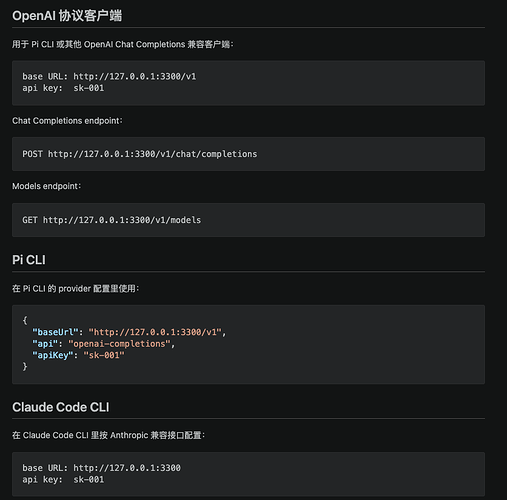
Task: Click base URL line in Claude Code block
Action: click(x=101, y=468)
